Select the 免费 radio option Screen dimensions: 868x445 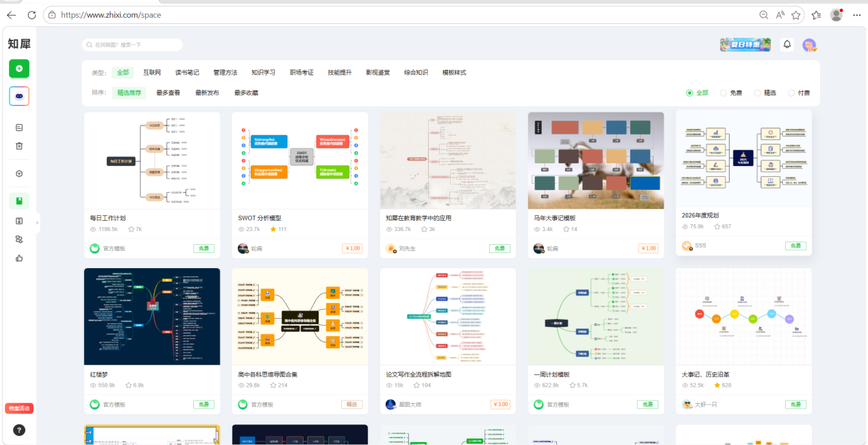pyautogui.click(x=731, y=93)
